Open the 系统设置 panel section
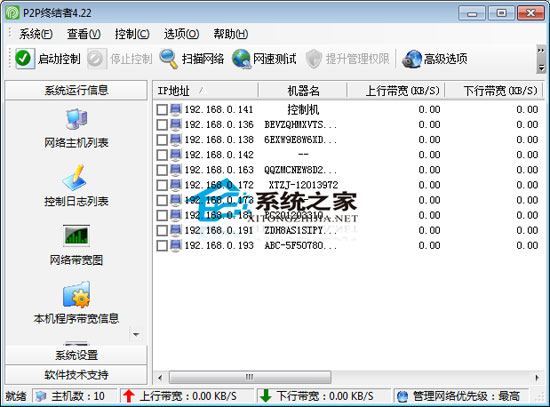The height and width of the screenshot is (407, 550). pyautogui.click(x=76, y=355)
